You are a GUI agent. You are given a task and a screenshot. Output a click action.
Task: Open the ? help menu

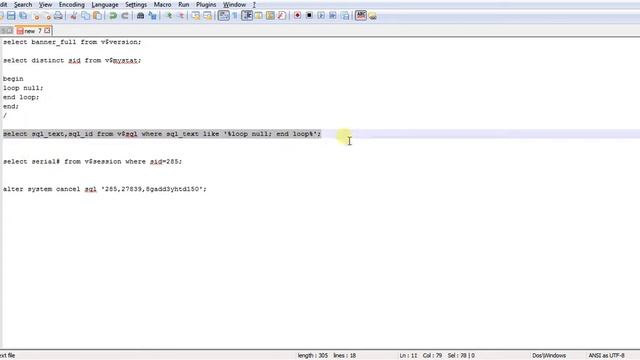pos(254,4)
